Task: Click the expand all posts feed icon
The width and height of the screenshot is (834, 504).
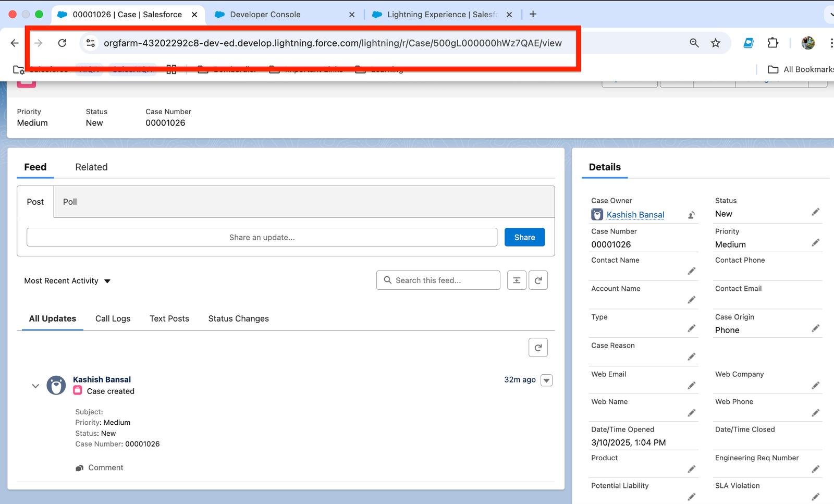Action: coord(517,280)
